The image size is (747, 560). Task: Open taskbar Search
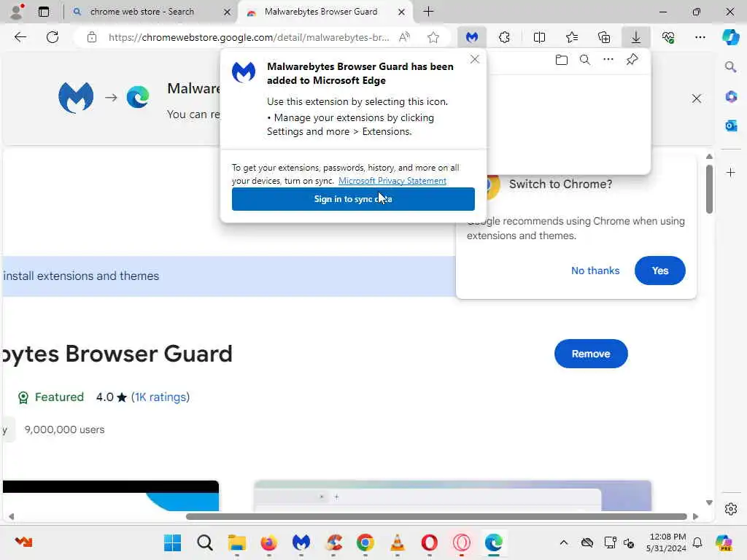(205, 542)
